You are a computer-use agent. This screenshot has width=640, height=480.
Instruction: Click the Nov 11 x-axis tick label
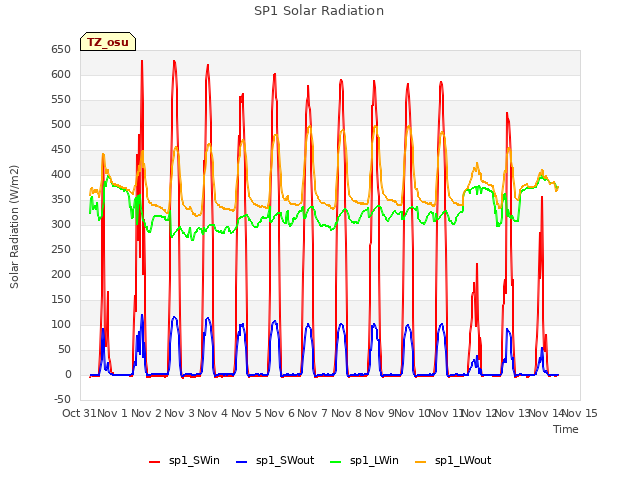(x=446, y=413)
